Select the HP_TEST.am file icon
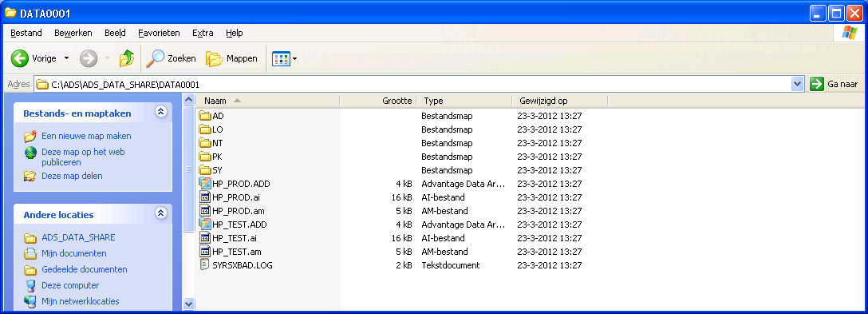This screenshot has width=868, height=314. [x=205, y=252]
